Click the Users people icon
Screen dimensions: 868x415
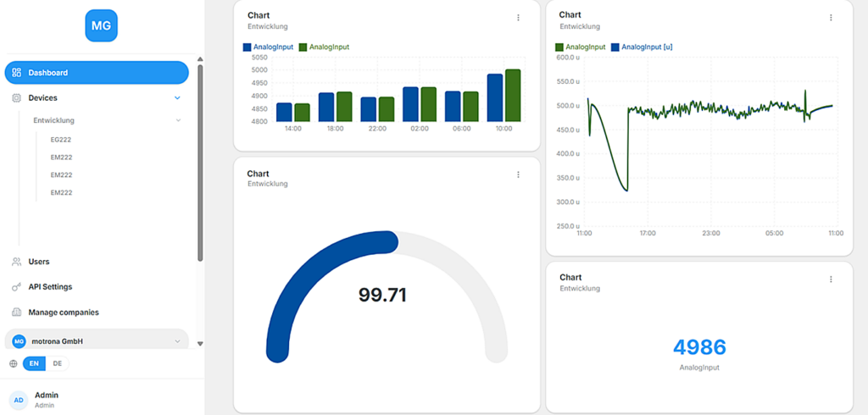(17, 262)
